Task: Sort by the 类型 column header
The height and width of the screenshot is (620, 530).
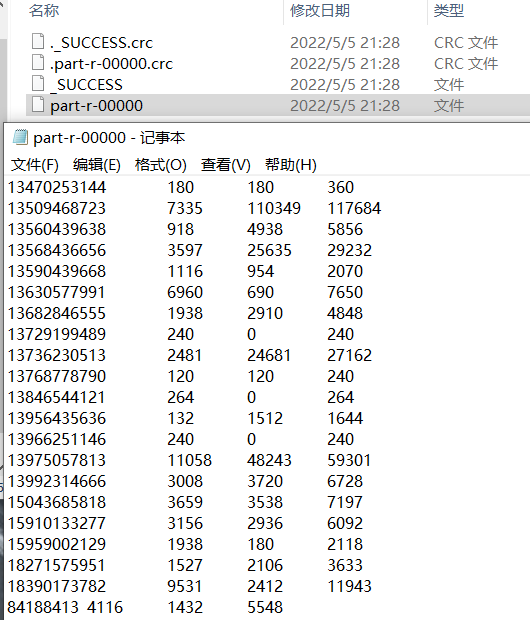Action: 449,10
